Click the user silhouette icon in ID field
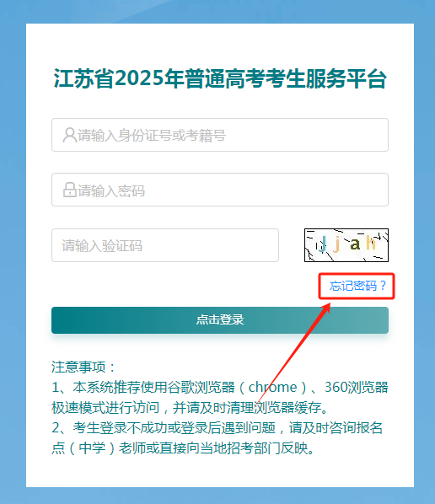The image size is (435, 504). tap(69, 135)
